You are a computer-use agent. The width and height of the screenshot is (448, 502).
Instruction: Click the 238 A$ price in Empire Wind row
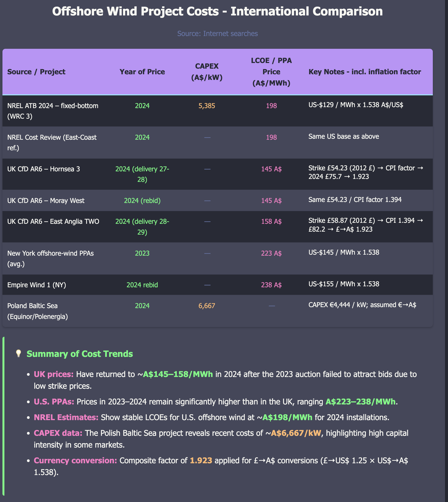coord(271,285)
